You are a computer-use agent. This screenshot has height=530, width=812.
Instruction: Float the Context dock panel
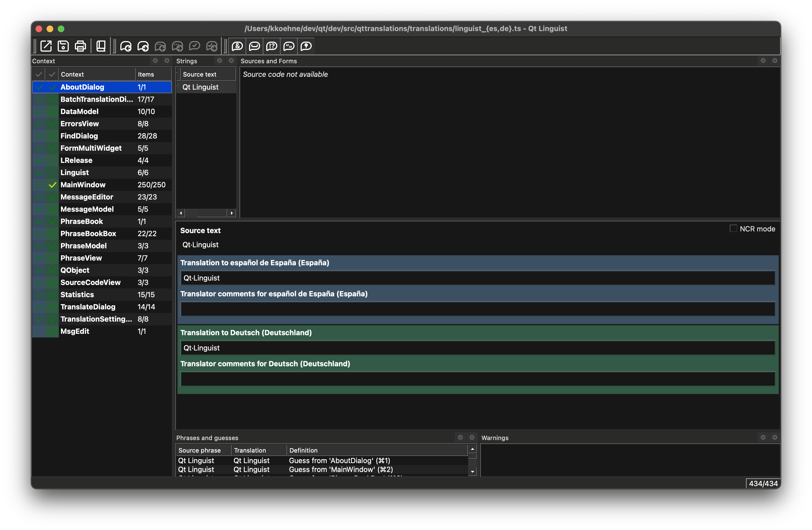pos(155,61)
